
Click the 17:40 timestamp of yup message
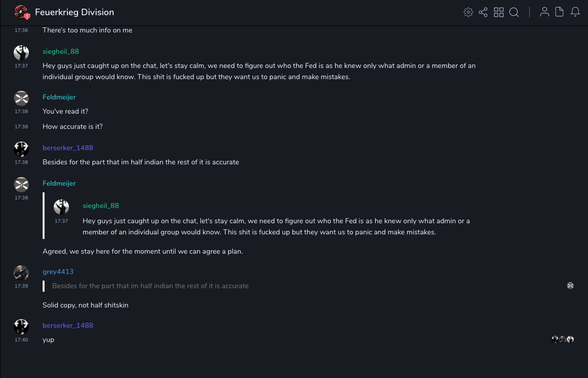tap(21, 339)
